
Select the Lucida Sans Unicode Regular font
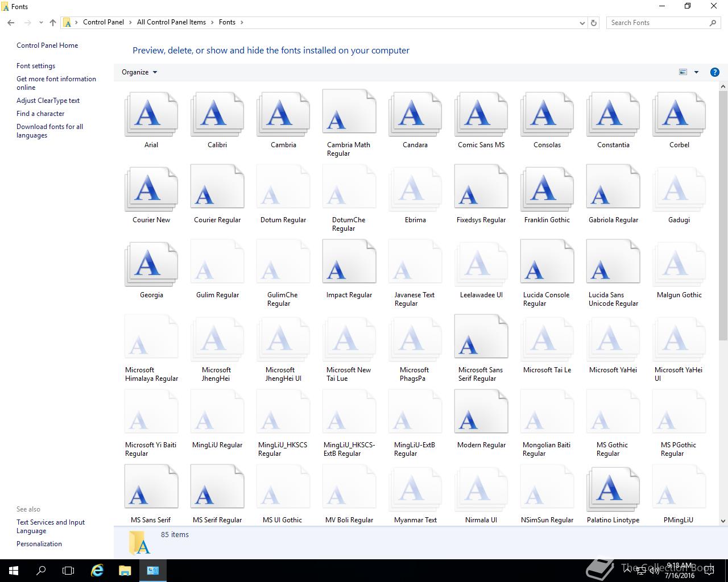613,261
